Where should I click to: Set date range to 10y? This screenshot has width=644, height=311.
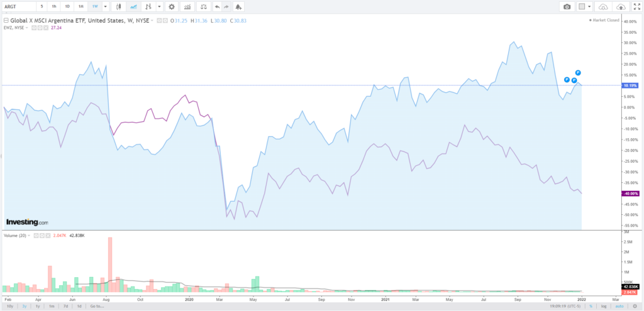(10, 306)
